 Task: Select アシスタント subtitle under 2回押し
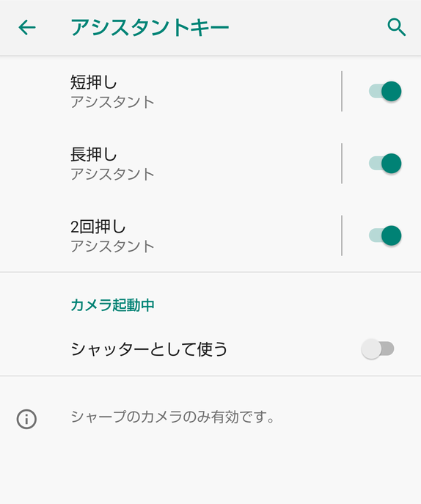(x=112, y=246)
